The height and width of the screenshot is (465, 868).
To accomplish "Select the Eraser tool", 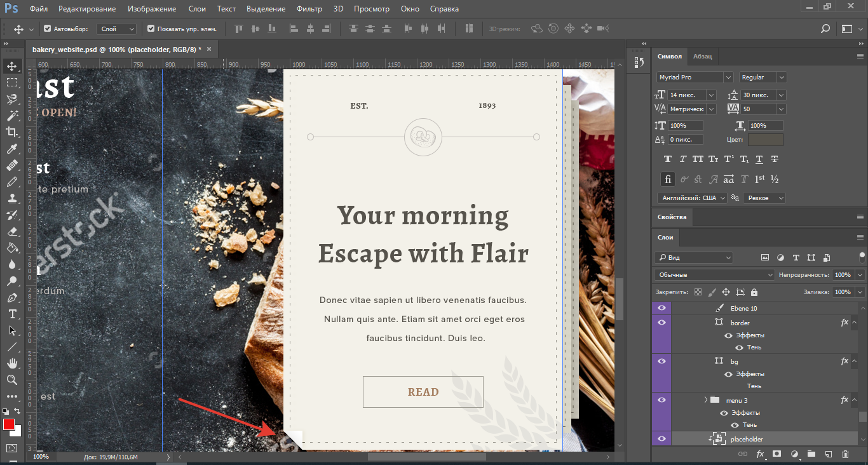I will pos(12,231).
